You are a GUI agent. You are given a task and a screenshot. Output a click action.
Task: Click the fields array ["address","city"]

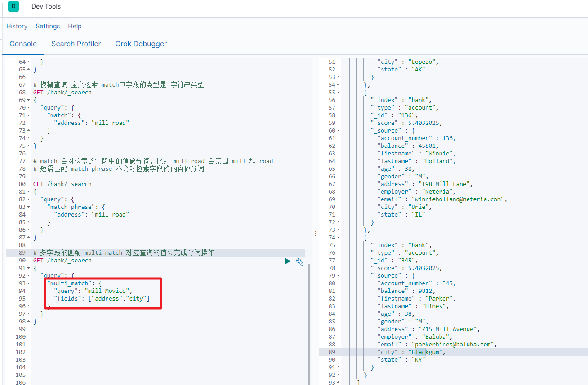click(119, 299)
